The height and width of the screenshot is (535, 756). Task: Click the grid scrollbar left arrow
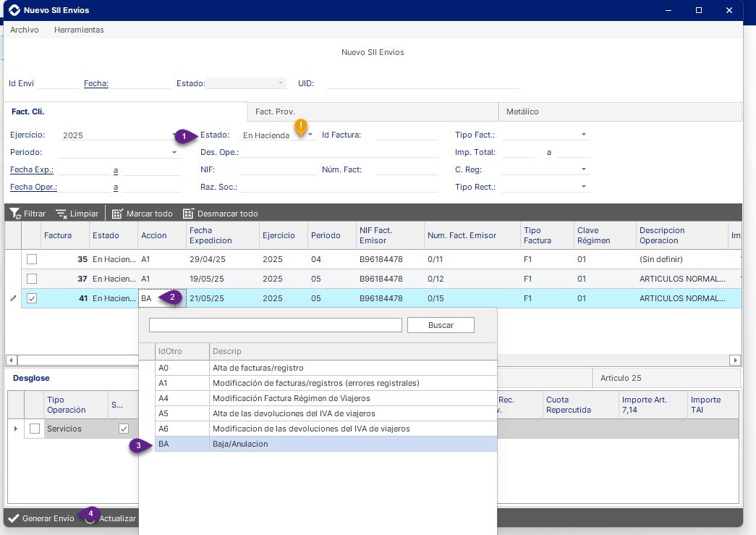coord(11,360)
